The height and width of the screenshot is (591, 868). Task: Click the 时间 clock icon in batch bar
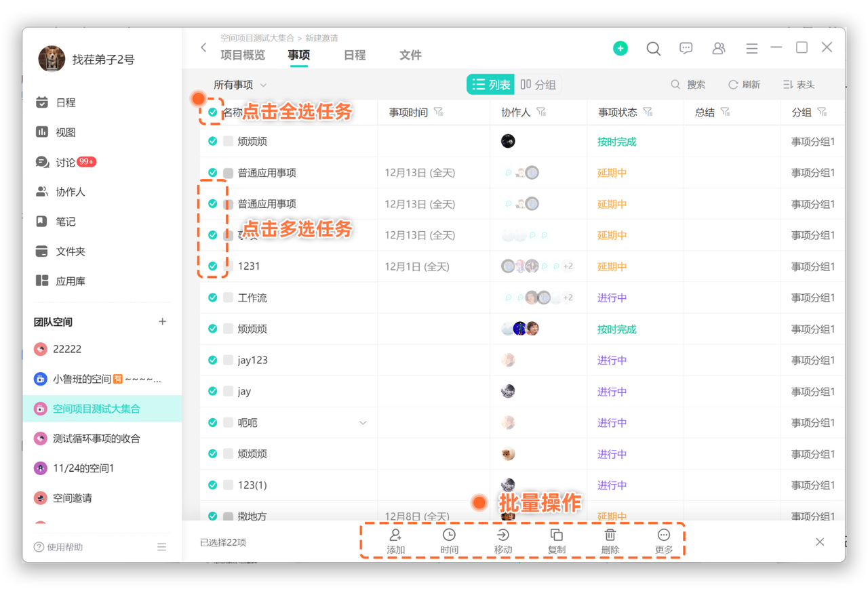(449, 535)
